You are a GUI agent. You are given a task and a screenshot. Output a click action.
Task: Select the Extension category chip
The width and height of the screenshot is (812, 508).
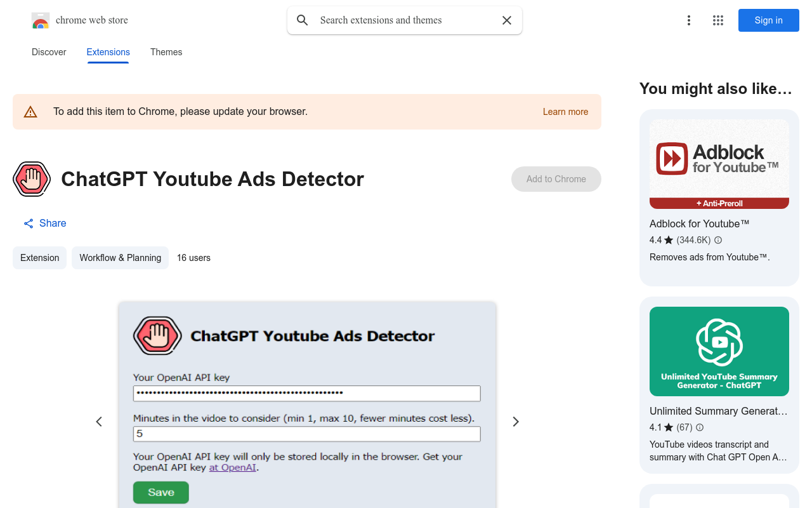(39, 258)
